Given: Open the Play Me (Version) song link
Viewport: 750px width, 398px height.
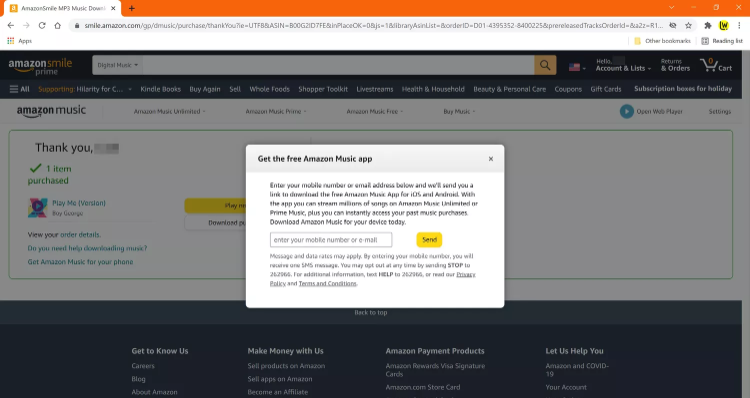Looking at the screenshot, I should (x=79, y=203).
